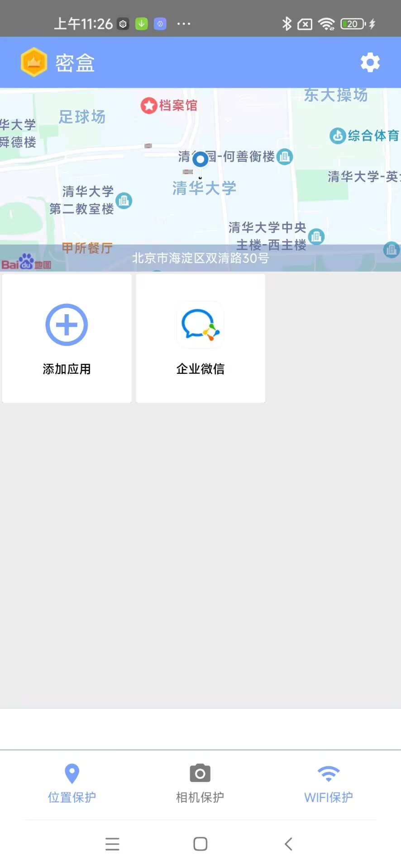Tap the 添加应用 label

[67, 369]
